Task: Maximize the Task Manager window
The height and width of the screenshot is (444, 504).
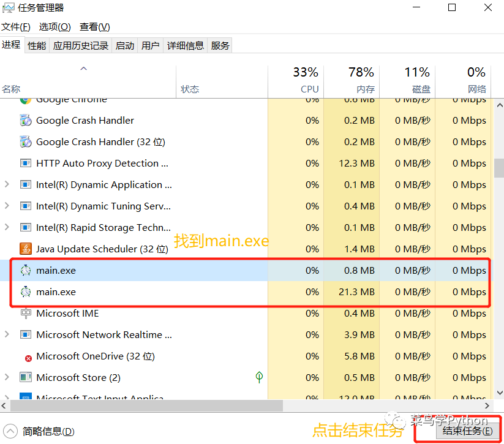Action: pos(452,7)
